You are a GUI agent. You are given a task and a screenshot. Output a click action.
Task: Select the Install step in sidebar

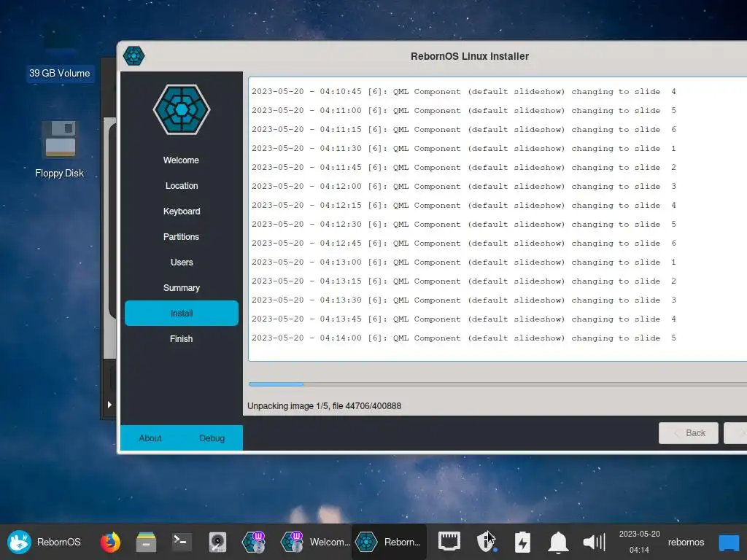pos(182,313)
